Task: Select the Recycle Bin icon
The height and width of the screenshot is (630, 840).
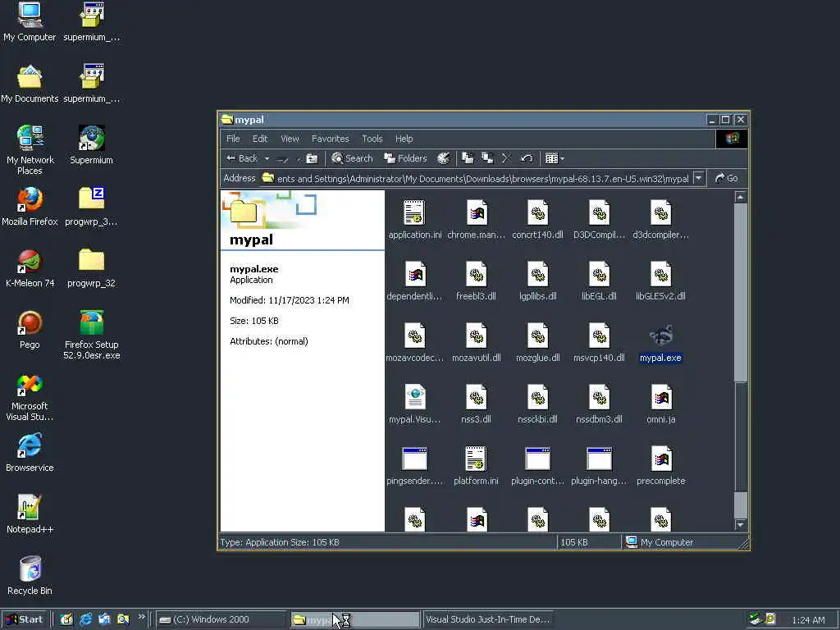Action: coord(30,576)
